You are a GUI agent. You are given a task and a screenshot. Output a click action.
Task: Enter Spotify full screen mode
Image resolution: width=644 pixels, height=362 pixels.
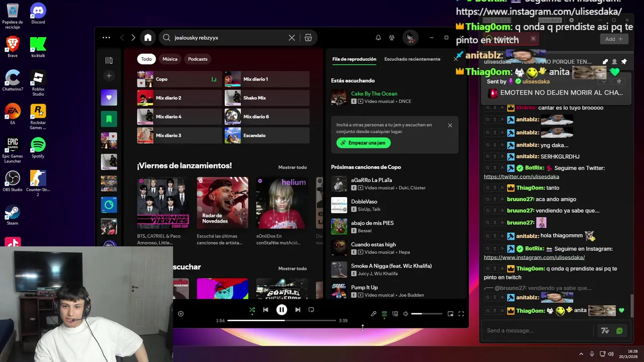coord(461,314)
